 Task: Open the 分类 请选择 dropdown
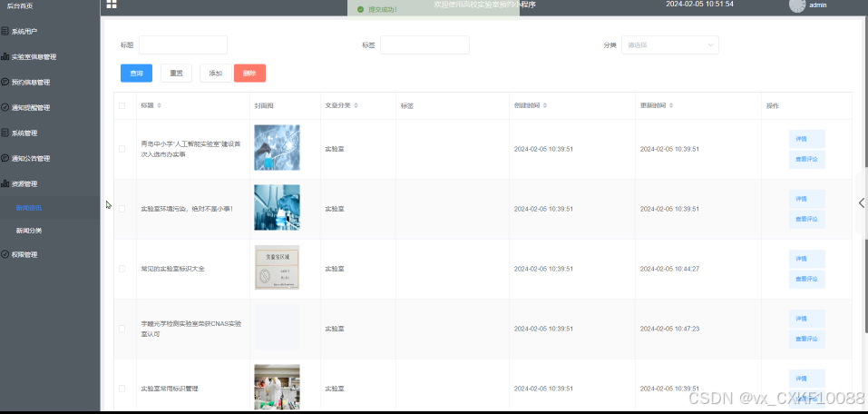670,44
